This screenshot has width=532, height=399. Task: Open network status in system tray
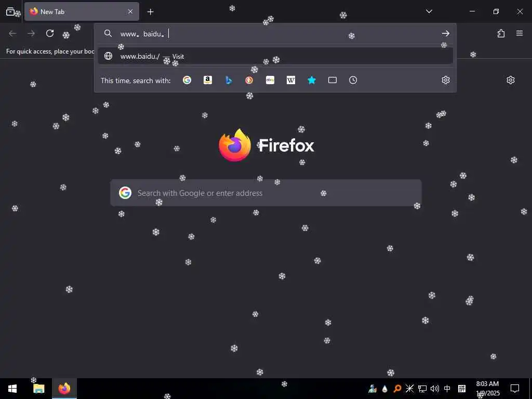(422, 389)
